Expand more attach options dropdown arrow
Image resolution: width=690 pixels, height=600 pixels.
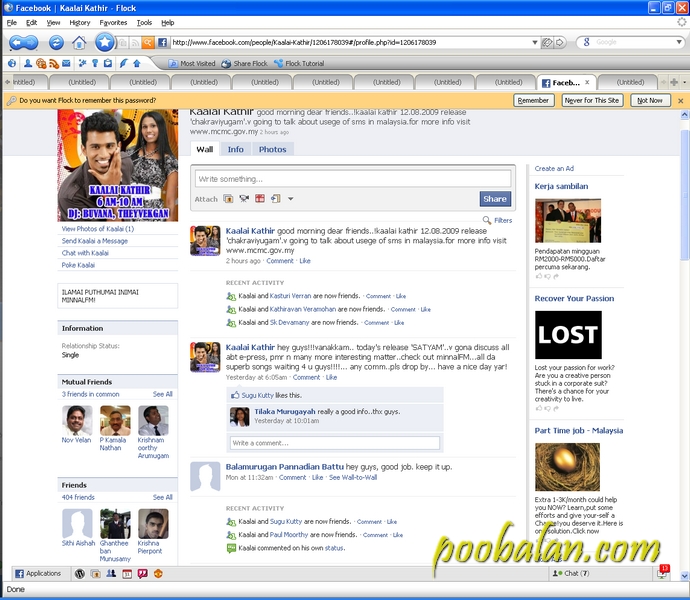(x=291, y=199)
